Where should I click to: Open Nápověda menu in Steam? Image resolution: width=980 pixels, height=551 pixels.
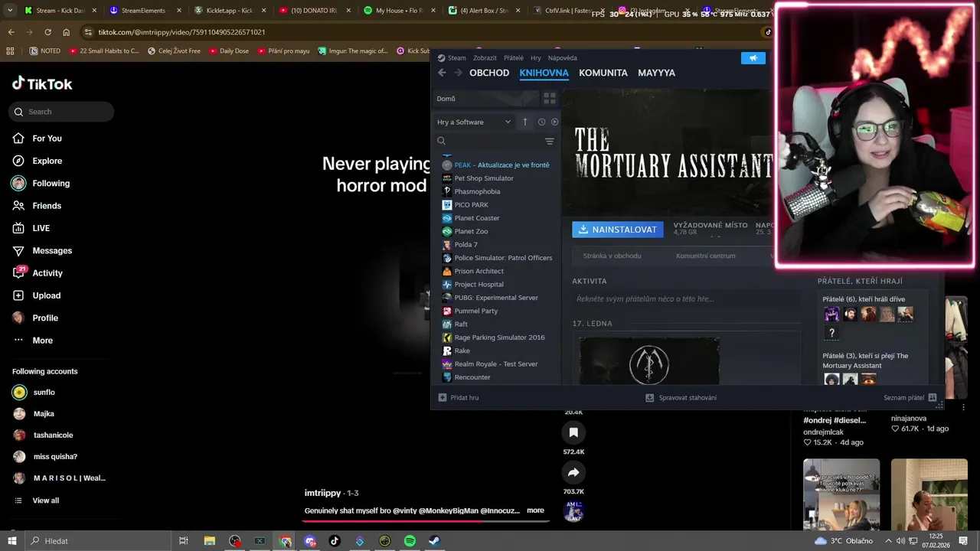(563, 58)
